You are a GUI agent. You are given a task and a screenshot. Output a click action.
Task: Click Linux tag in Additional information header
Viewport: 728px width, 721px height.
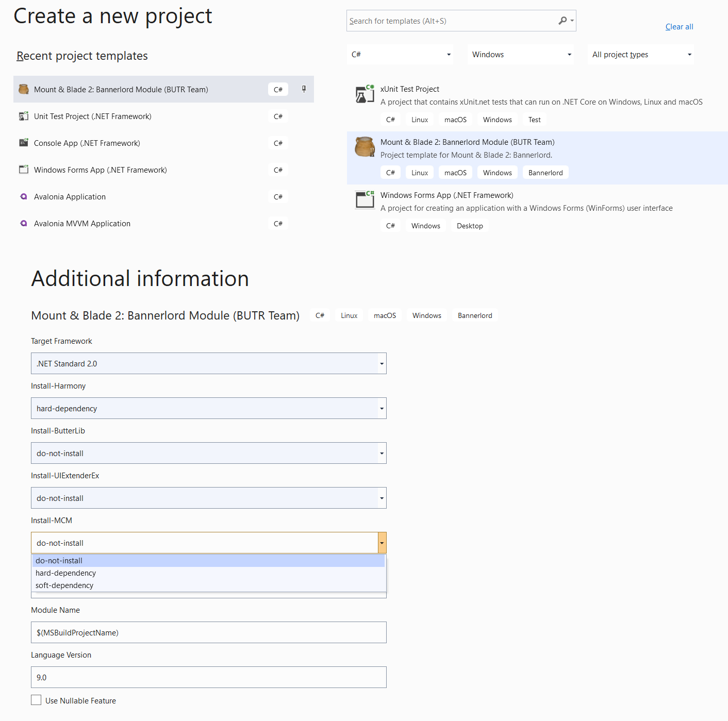click(x=349, y=315)
